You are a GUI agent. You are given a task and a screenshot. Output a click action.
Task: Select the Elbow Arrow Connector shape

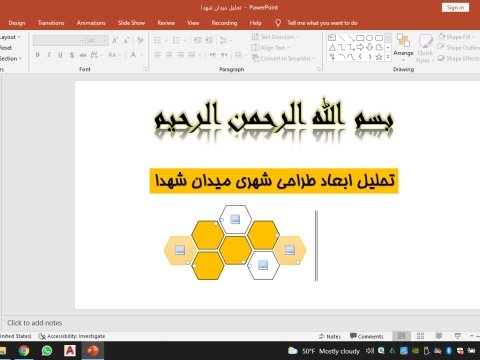click(351, 47)
